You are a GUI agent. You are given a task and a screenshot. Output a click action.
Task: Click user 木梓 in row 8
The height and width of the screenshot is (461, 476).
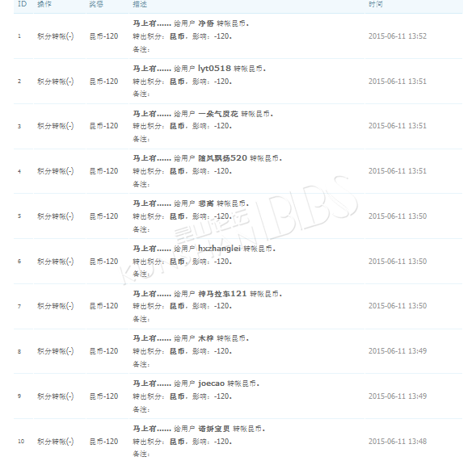[206, 338]
